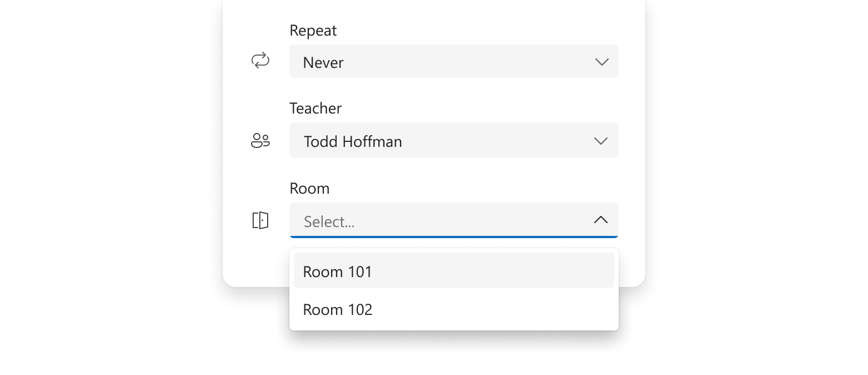Open the Teacher dropdown showing Todd Hoffman
Viewport: 868px width, 375px height.
453,140
